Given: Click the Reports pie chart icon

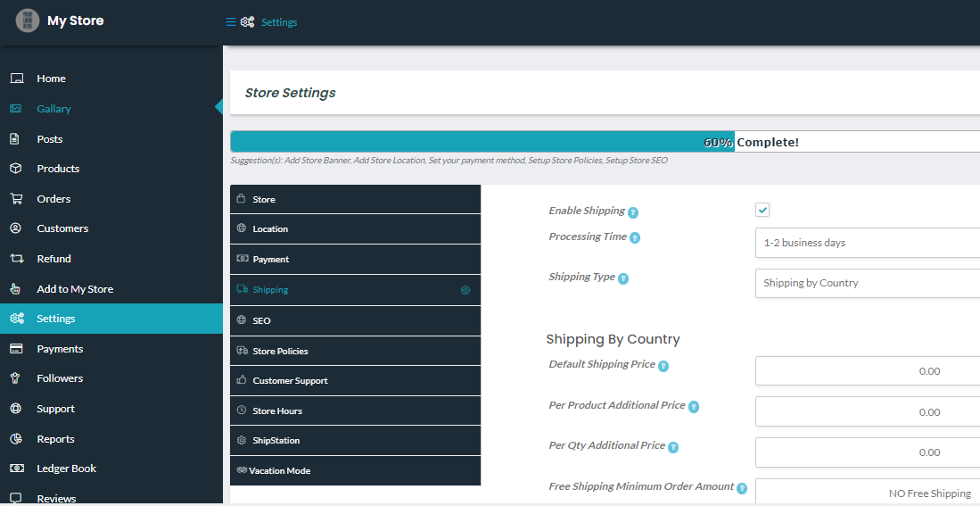Looking at the screenshot, I should pos(16,439).
